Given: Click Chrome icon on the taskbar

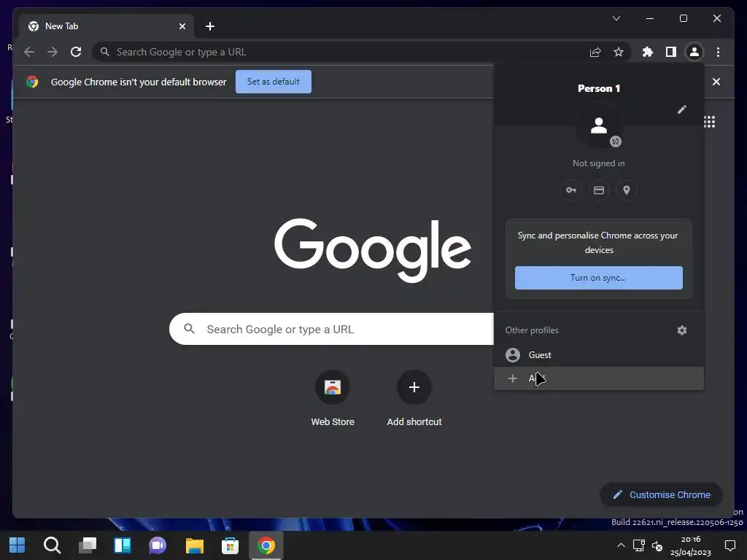Looking at the screenshot, I should pos(266,545).
